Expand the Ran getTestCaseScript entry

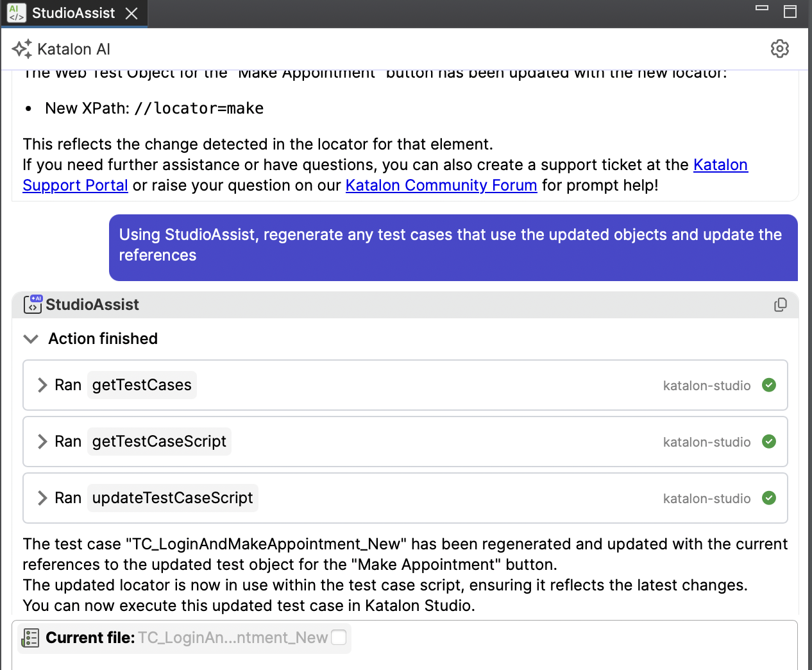pyautogui.click(x=41, y=442)
